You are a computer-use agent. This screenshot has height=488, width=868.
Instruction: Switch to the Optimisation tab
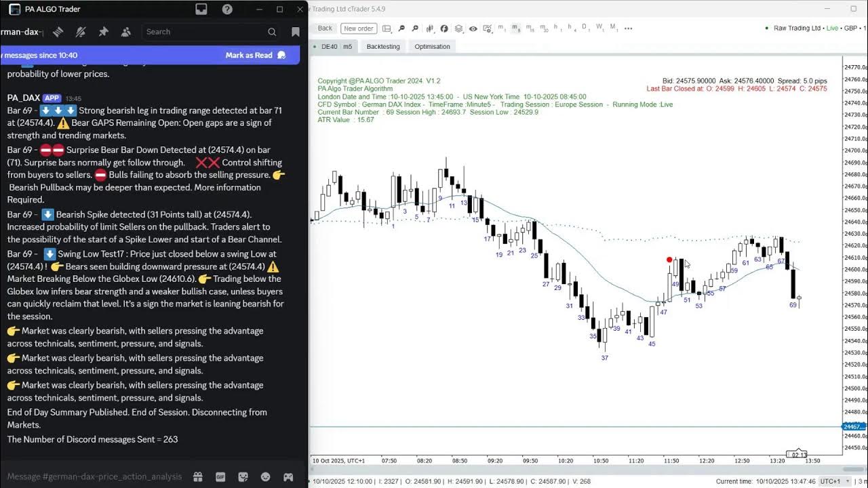(431, 46)
